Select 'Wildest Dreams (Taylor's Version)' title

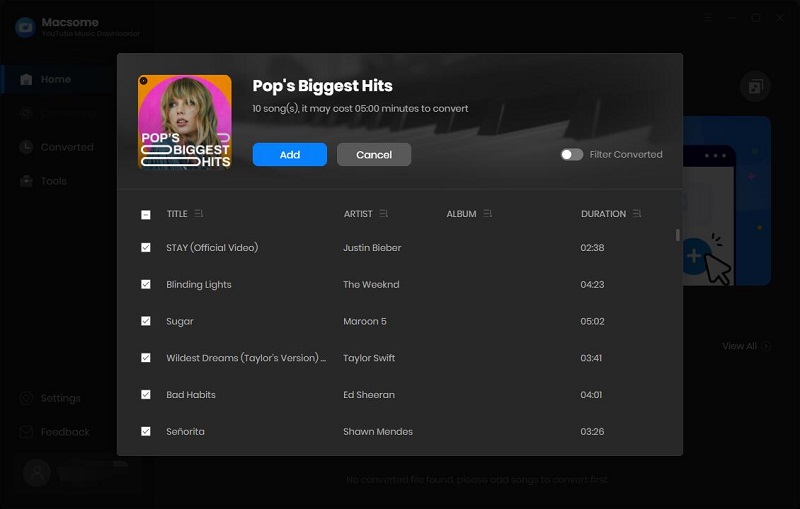tap(246, 358)
